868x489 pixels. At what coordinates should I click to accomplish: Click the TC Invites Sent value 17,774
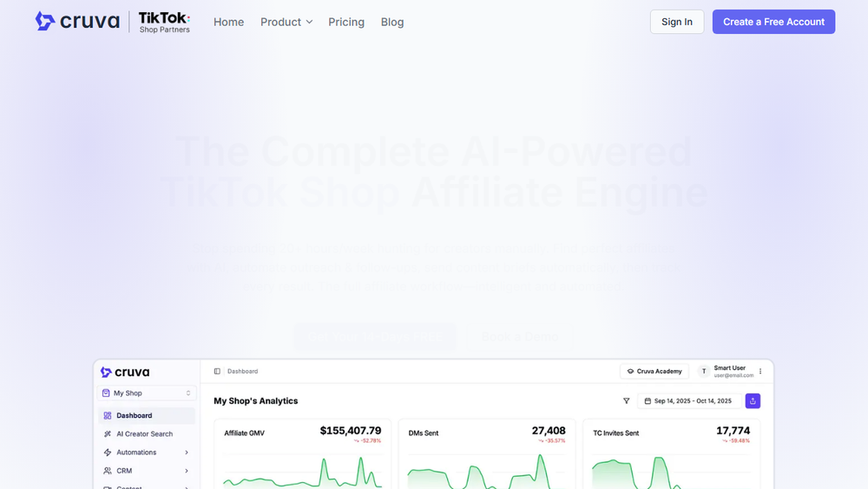click(733, 430)
